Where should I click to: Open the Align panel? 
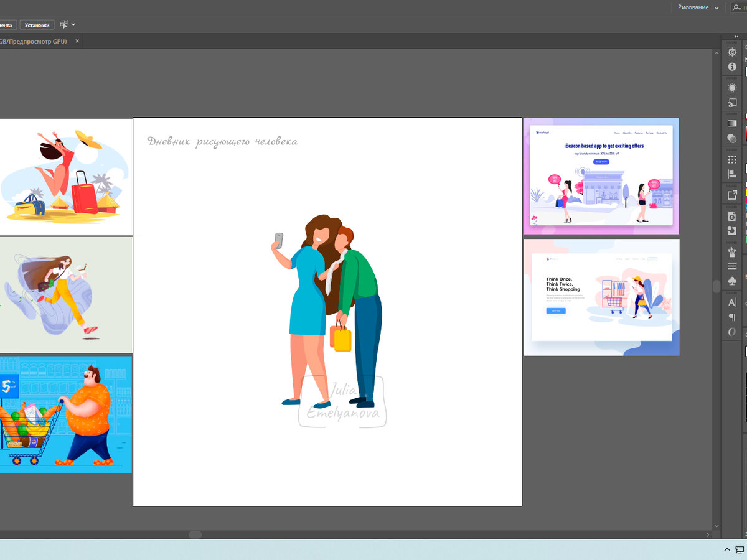tap(732, 174)
